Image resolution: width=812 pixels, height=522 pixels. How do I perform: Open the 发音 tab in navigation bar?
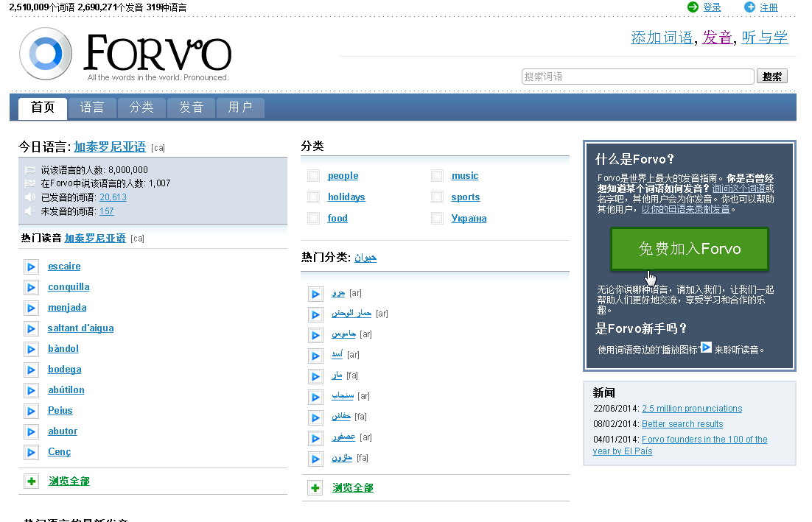pos(191,107)
